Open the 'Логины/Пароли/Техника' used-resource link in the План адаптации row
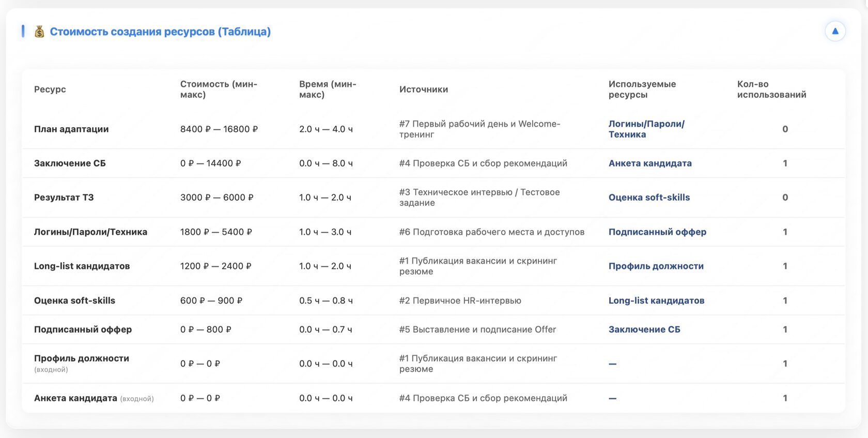 pyautogui.click(x=646, y=129)
